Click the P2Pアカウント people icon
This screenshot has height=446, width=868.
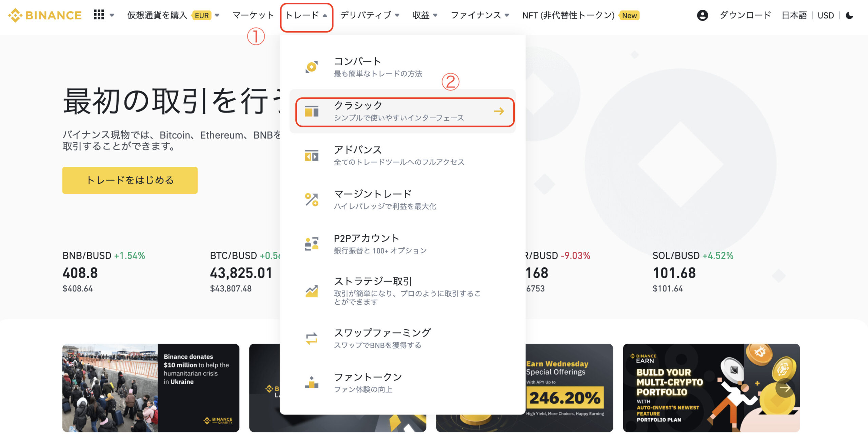tap(312, 244)
